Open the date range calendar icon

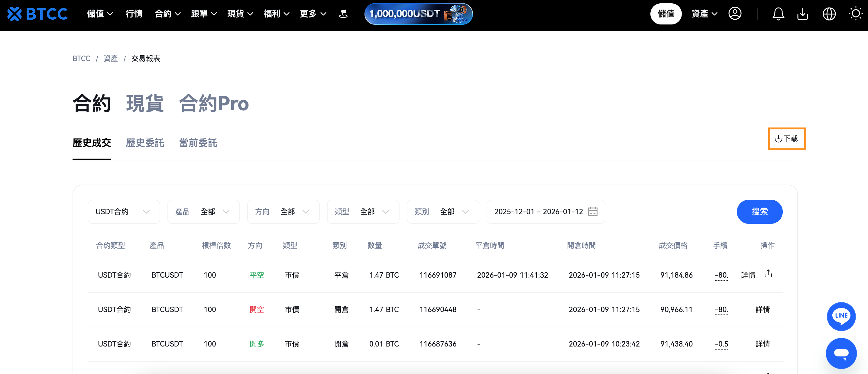[593, 211]
